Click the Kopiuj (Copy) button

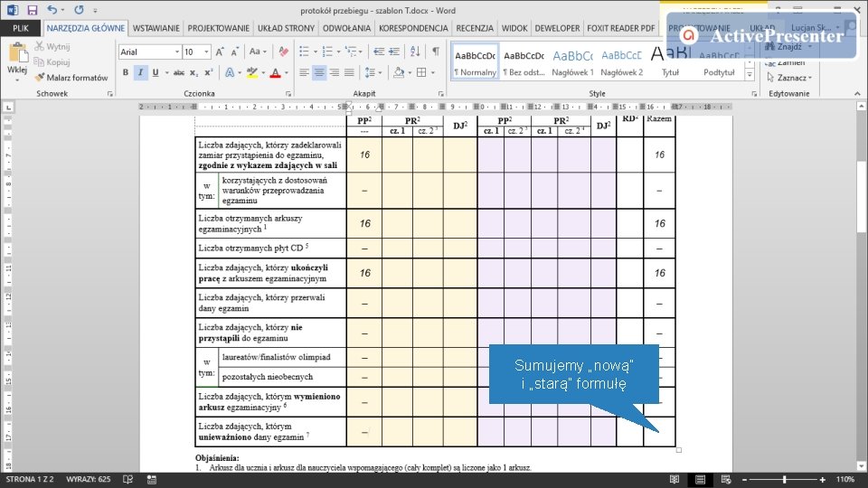[52, 62]
